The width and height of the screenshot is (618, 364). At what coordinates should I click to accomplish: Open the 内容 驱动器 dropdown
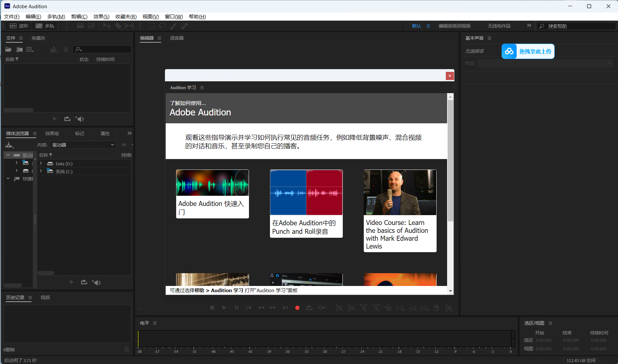pyautogui.click(x=83, y=145)
